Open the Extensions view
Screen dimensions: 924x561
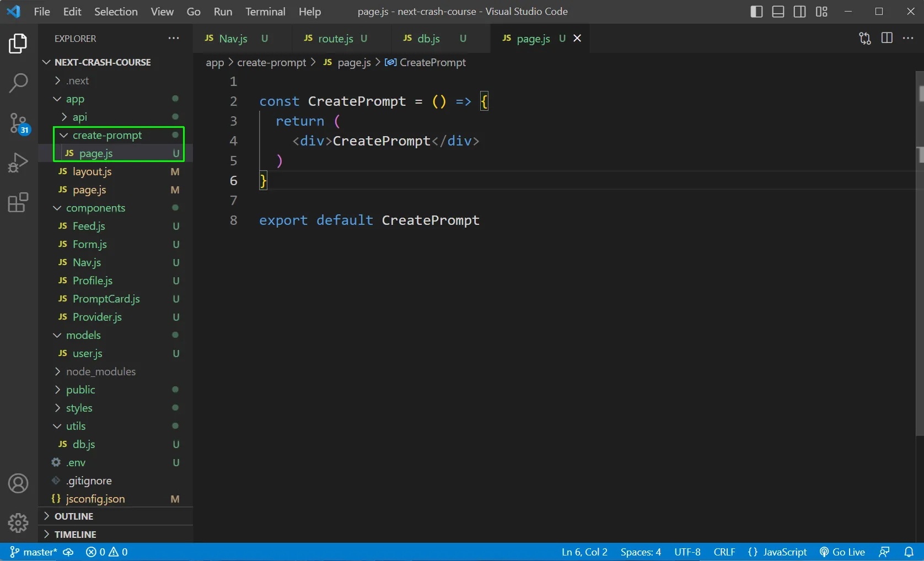pos(18,202)
